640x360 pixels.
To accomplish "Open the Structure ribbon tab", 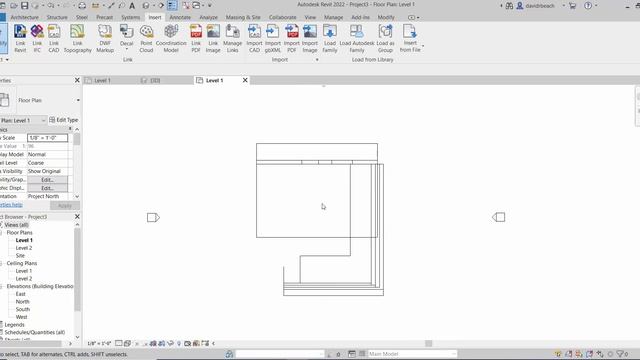I will point(57,18).
